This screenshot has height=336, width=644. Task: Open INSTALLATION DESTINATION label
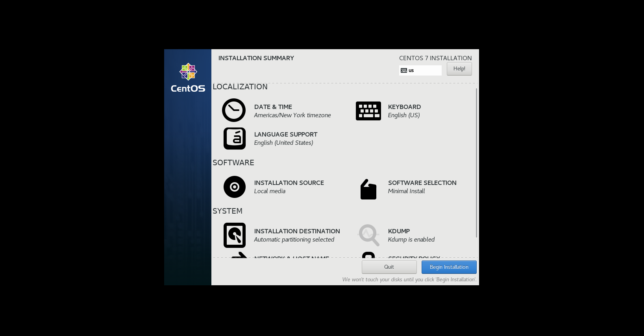297,231
